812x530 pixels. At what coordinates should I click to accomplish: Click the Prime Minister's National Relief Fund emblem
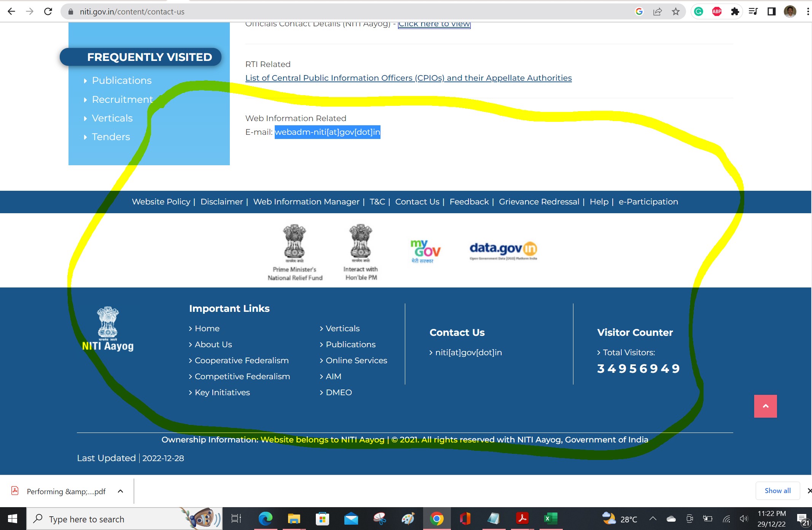tap(295, 252)
